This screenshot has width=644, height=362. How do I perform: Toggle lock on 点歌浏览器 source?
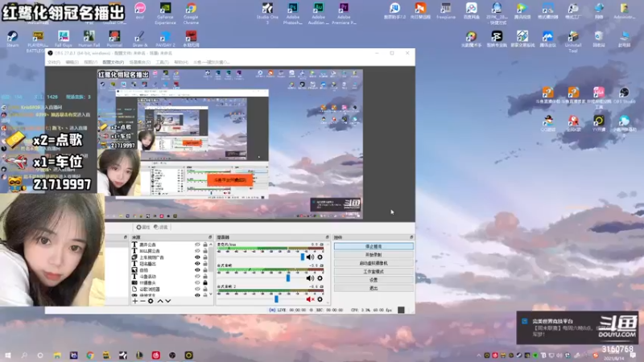point(205,290)
